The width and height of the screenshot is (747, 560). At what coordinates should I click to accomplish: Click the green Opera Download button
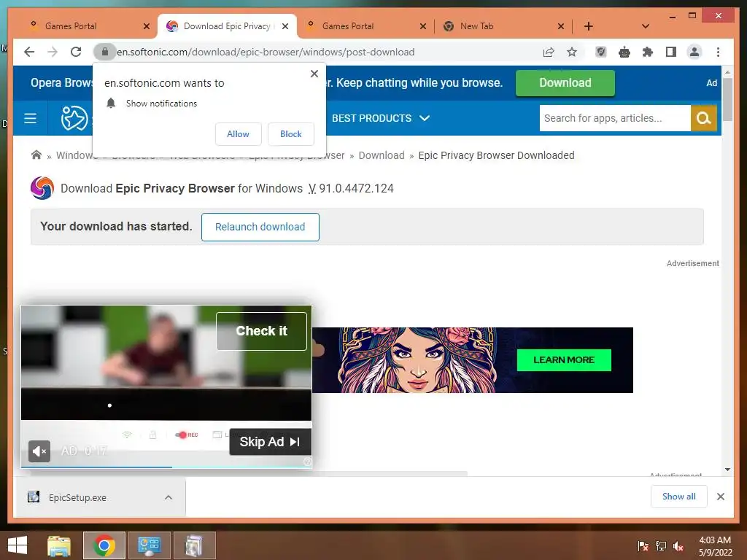tap(565, 83)
